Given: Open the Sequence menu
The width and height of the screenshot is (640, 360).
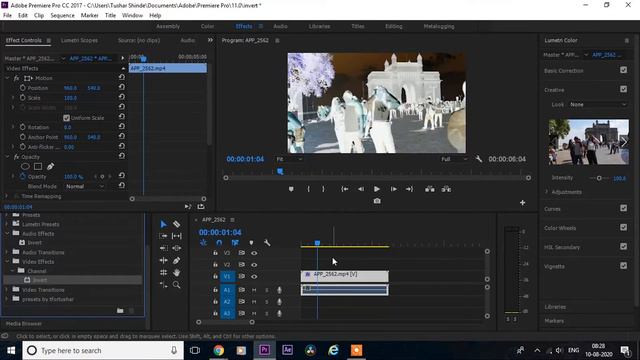Looking at the screenshot, I should click(x=62, y=16).
